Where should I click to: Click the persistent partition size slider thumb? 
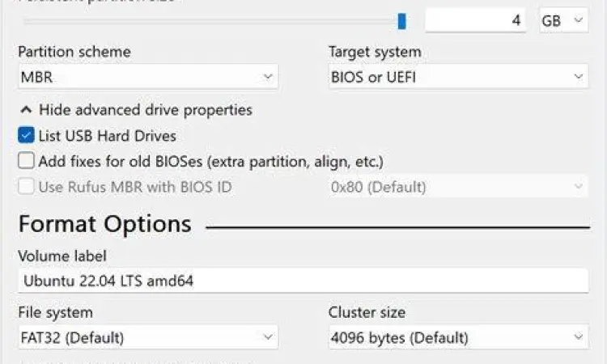click(401, 21)
